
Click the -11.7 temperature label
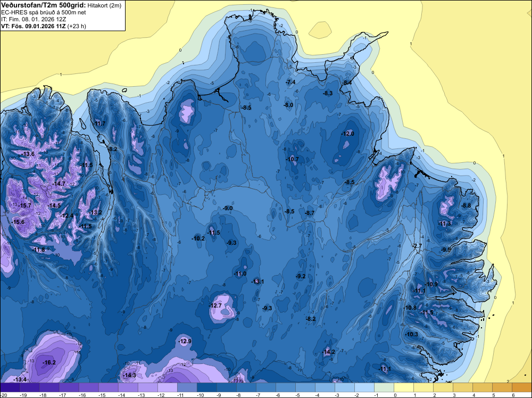tap(99, 123)
